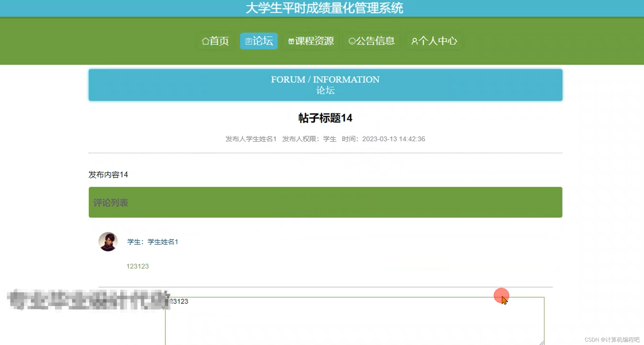Click the person icon beside 个人中心
Viewport: 644px width, 345px height.
coord(414,42)
